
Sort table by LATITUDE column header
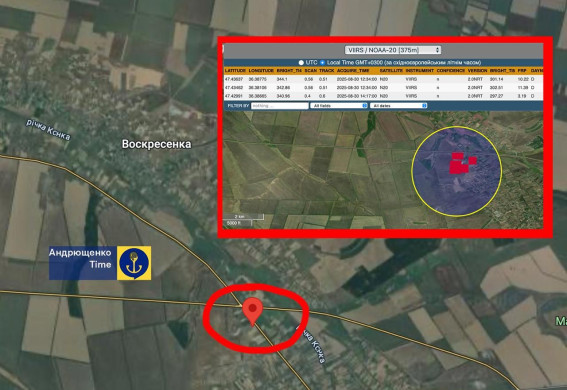click(x=235, y=71)
